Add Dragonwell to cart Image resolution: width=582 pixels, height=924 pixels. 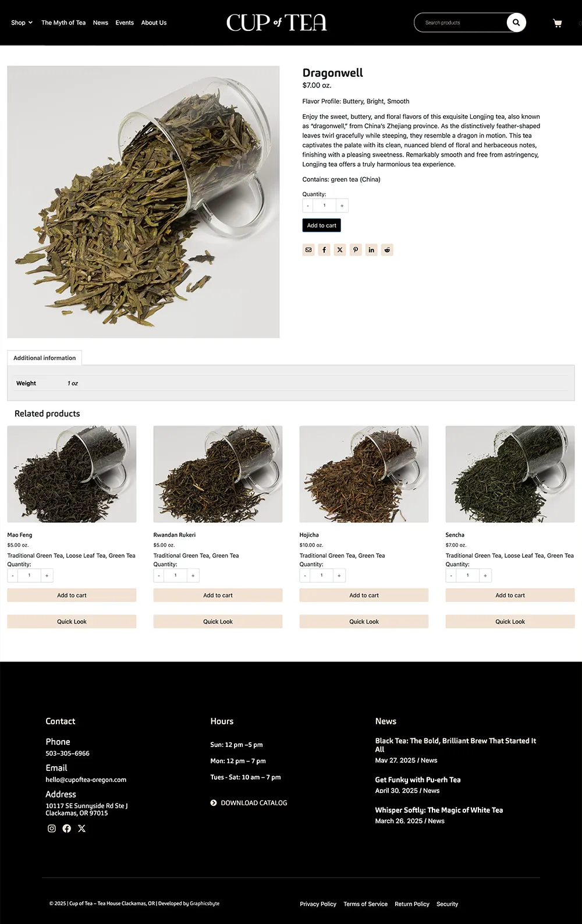point(321,225)
